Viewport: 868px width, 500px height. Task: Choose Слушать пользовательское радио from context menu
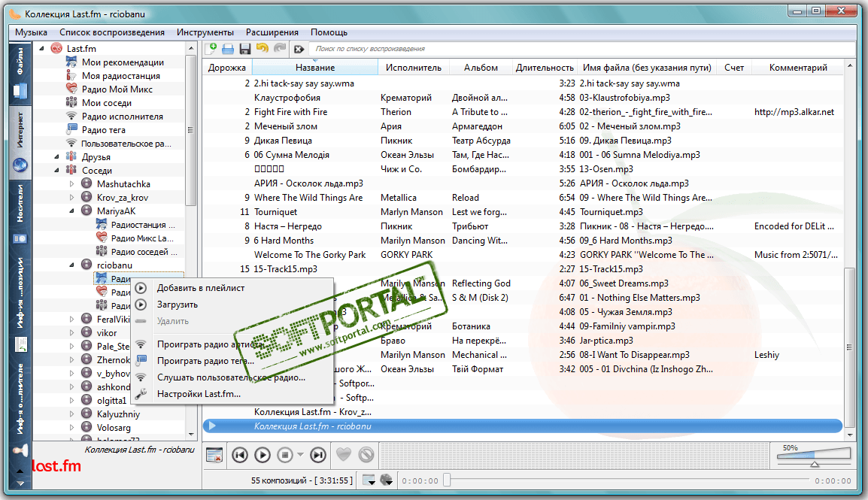point(232,377)
